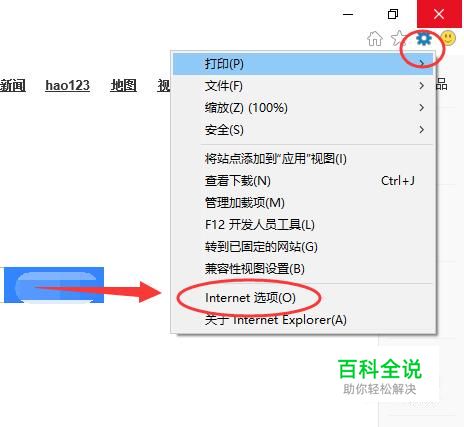Open the 地图 link

tap(123, 85)
